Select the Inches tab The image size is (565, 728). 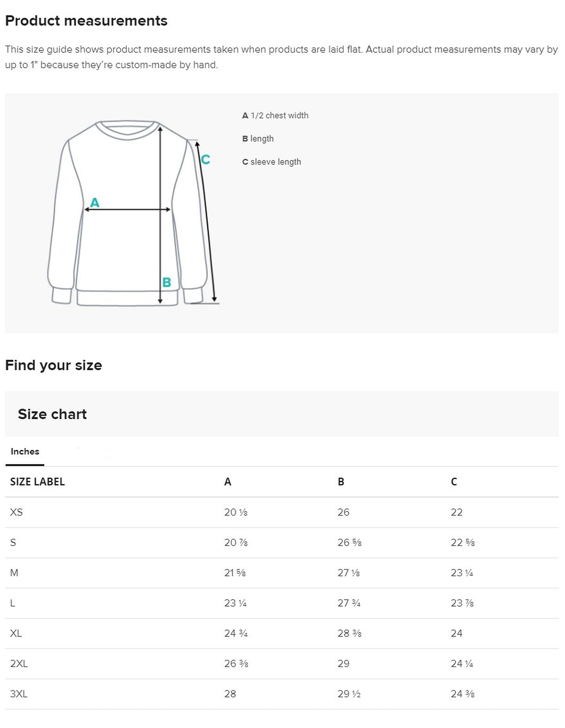(25, 452)
